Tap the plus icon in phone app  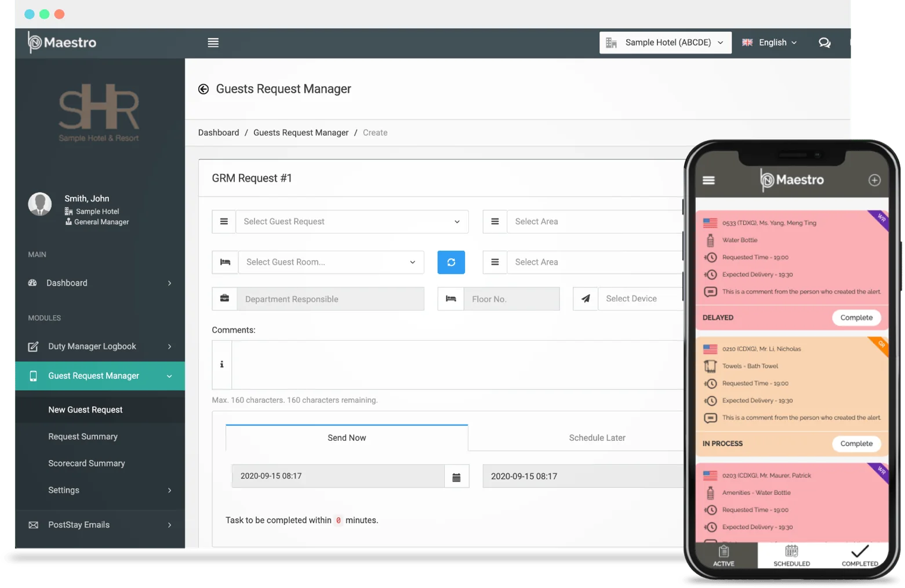coord(874,180)
